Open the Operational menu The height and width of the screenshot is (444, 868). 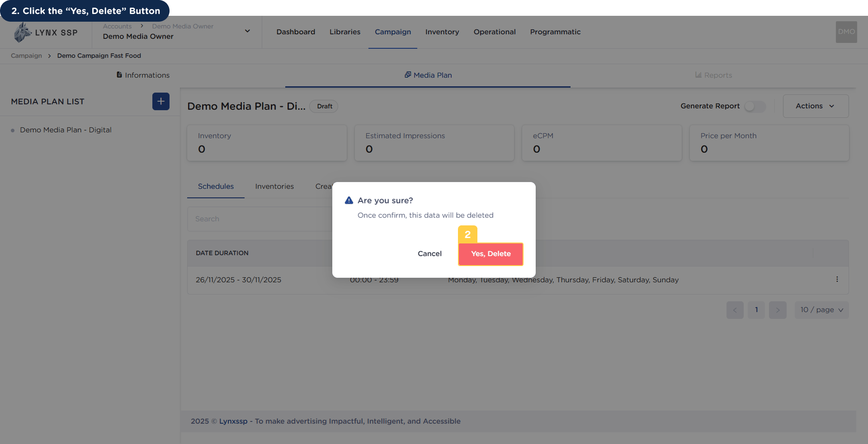495,32
